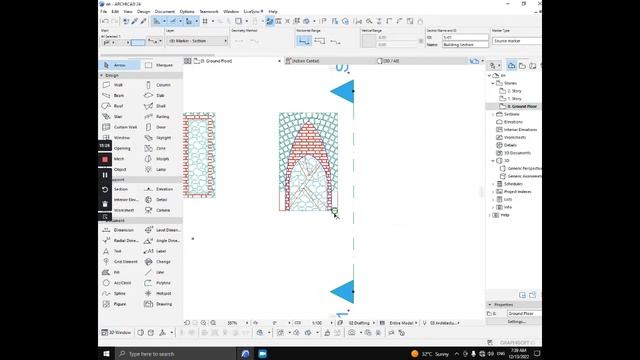Open the Document menu
The width and height of the screenshot is (640, 360).
pyautogui.click(x=165, y=11)
